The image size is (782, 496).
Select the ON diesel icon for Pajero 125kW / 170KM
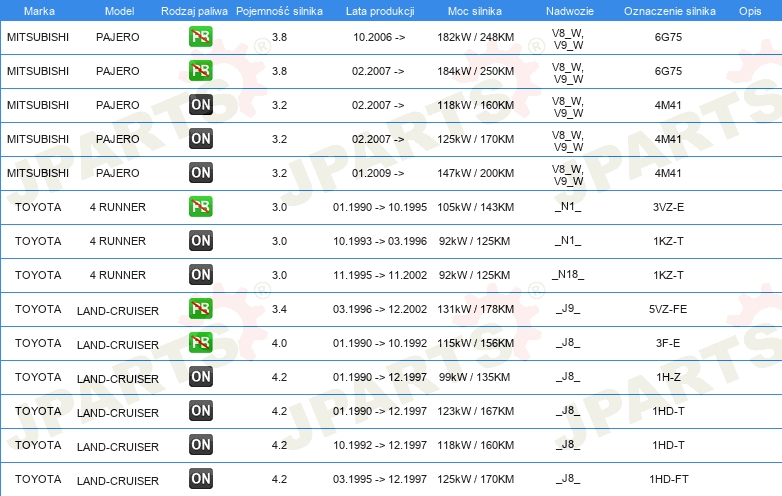pyautogui.click(x=200, y=139)
